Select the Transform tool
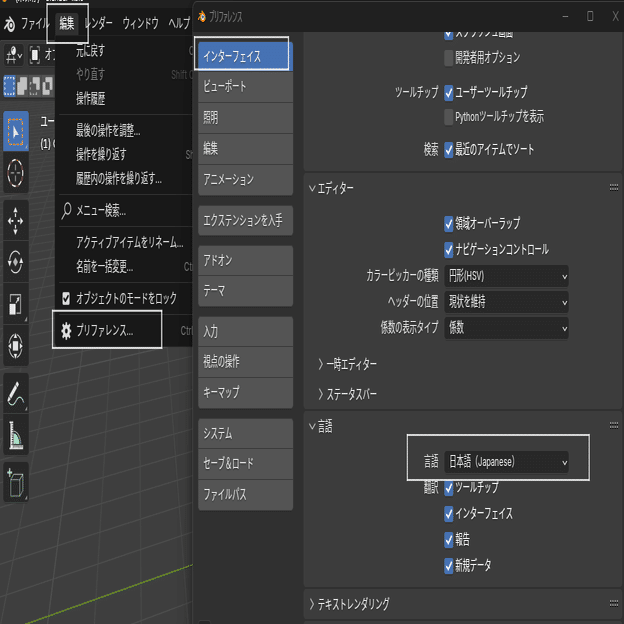Image resolution: width=624 pixels, height=624 pixels. coord(16,345)
